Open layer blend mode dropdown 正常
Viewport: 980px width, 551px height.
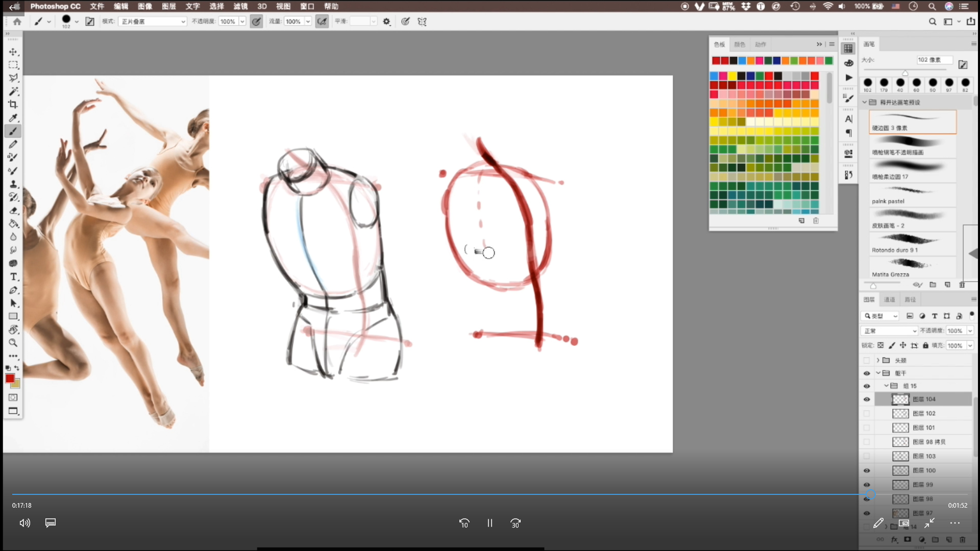point(889,331)
